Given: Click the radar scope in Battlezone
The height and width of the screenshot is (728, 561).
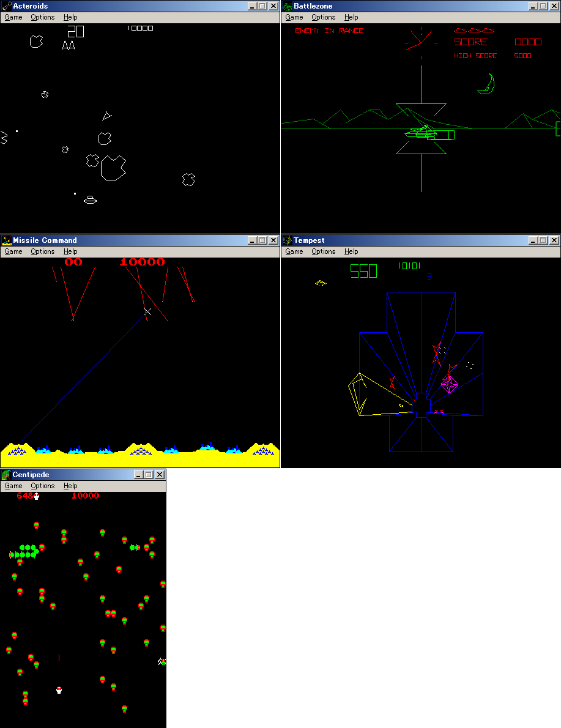Looking at the screenshot, I should [422, 43].
